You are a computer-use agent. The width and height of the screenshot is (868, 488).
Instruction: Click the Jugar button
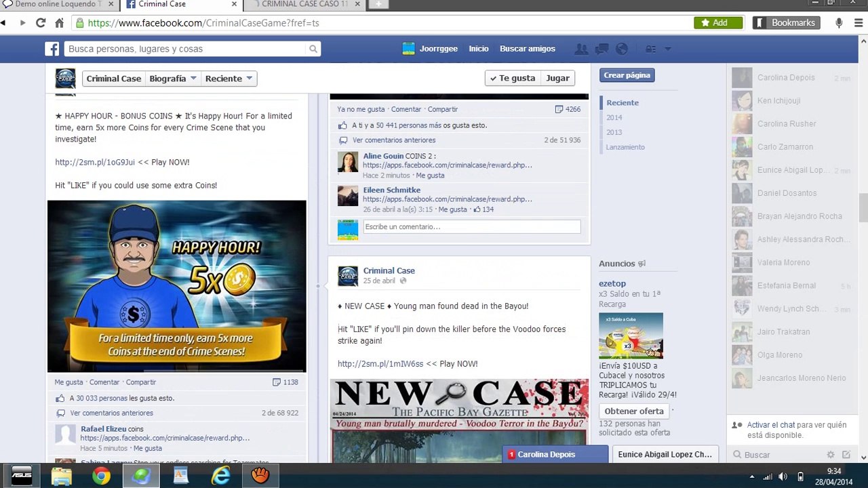557,78
